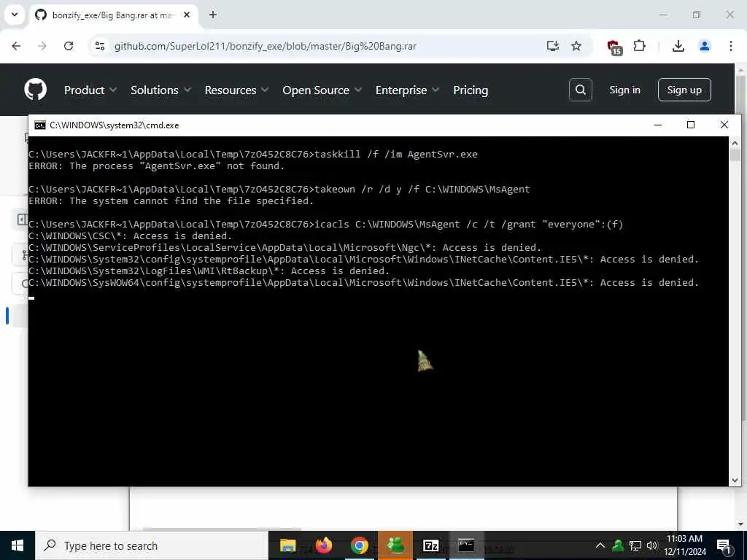
Task: Bookmark this page with the star
Action: [576, 46]
